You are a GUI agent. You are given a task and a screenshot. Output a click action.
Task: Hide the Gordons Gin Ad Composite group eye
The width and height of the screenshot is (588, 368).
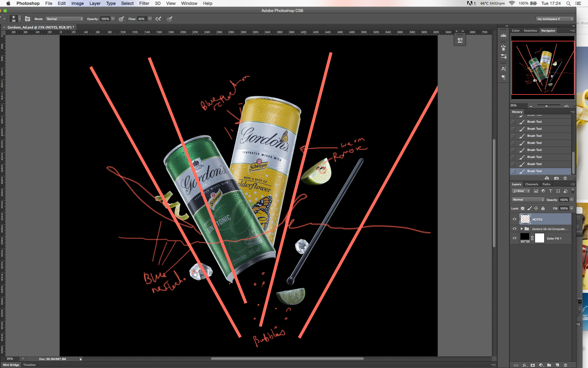click(514, 229)
